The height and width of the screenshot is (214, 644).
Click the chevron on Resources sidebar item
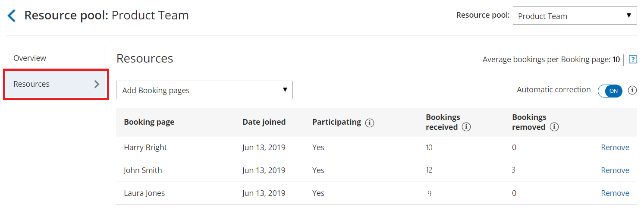pyautogui.click(x=97, y=84)
